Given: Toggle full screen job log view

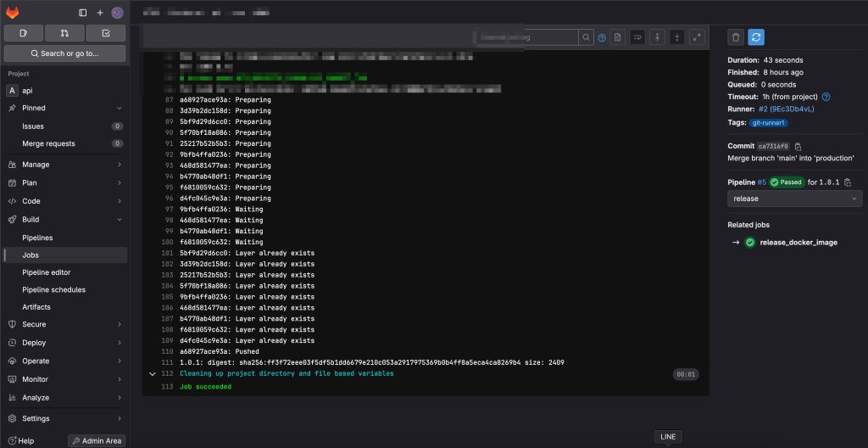Looking at the screenshot, I should point(697,37).
